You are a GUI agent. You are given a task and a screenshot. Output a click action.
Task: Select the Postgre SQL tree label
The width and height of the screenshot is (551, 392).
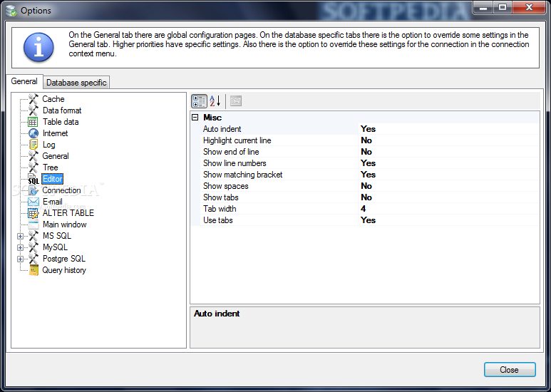64,259
